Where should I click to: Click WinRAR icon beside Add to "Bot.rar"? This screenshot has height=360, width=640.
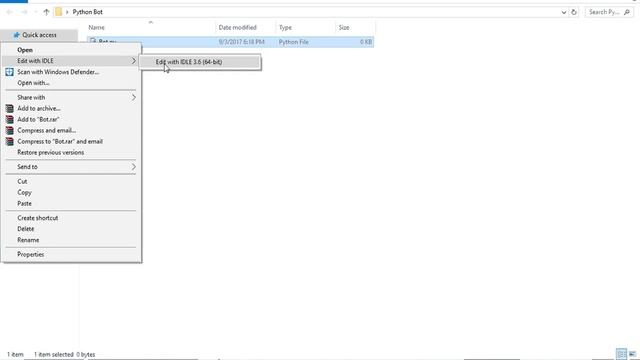[9, 119]
